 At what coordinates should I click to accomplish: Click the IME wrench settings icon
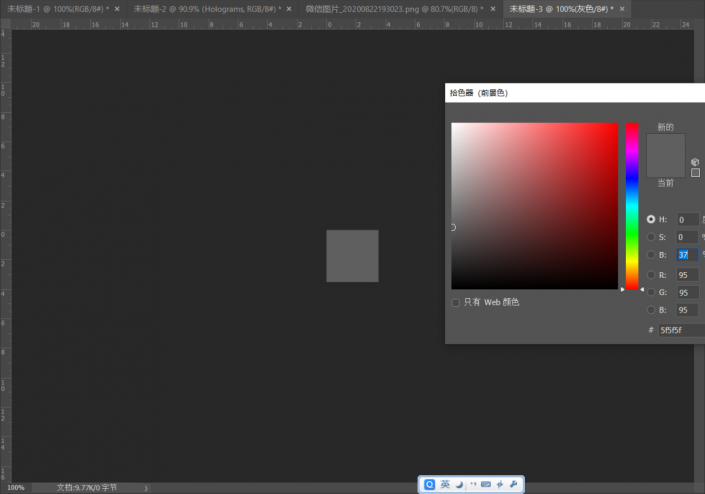pyautogui.click(x=514, y=484)
